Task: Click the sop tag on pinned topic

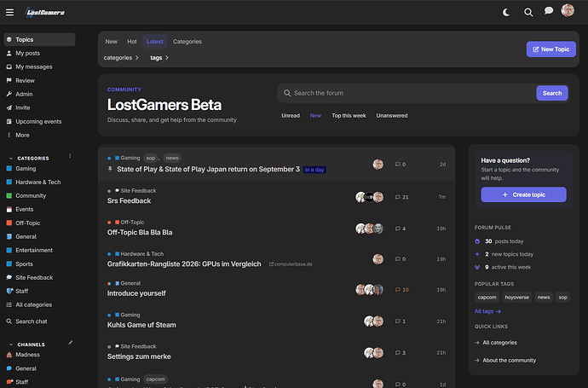Action: [151, 158]
